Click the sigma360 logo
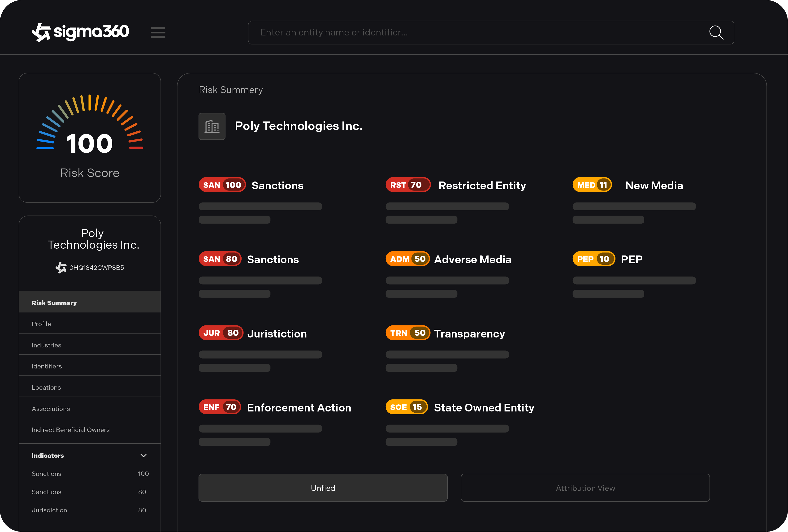Screen dimensions: 788x532 click(x=80, y=32)
